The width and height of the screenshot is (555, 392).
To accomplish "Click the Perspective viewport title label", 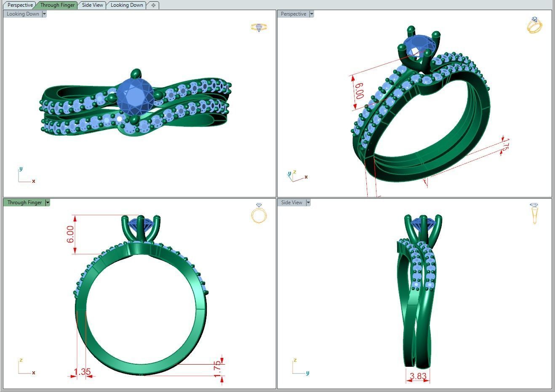I will pyautogui.click(x=294, y=14).
